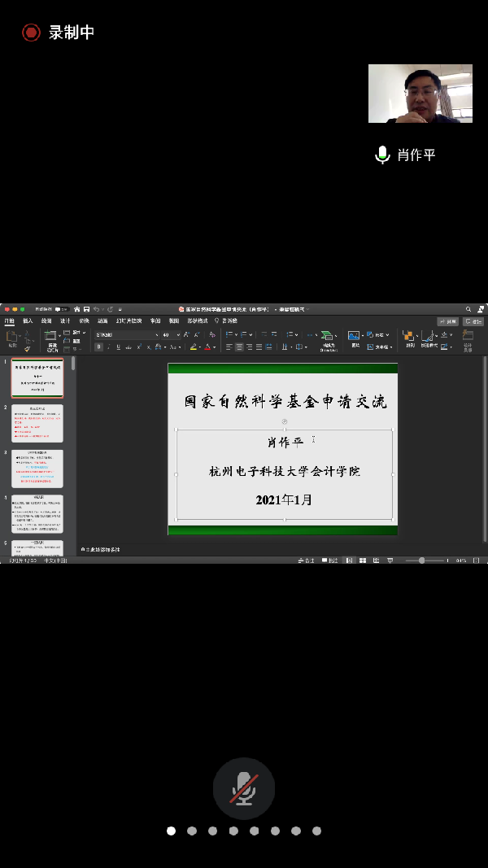Toggle bold formatting in the ribbon
The width and height of the screenshot is (488, 868).
click(x=99, y=347)
